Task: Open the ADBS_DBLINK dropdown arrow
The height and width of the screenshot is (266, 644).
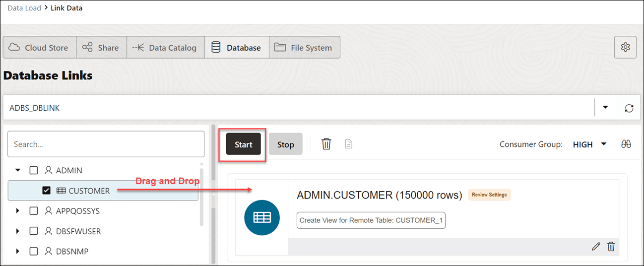Action: (605, 108)
